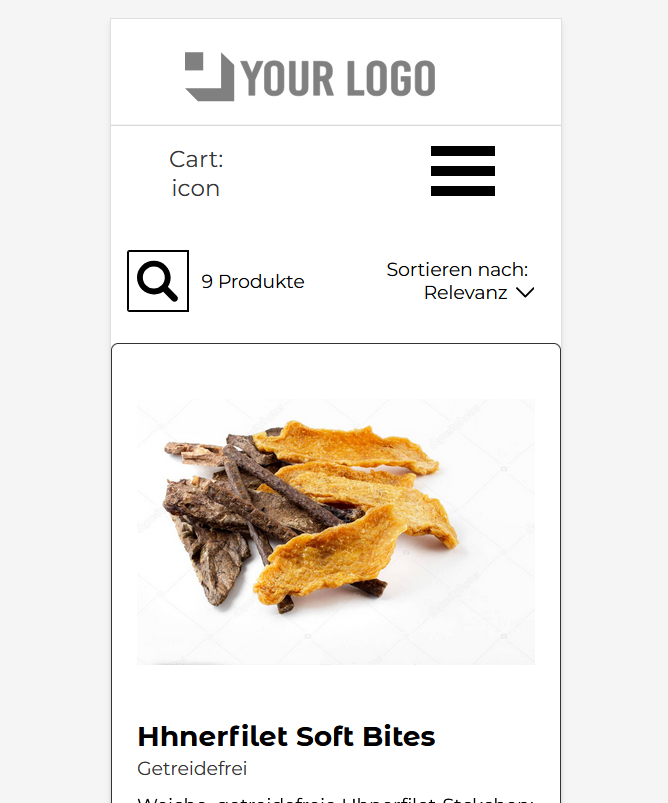This screenshot has width=668, height=803.
Task: Open the Hhnerfilet Soft Bites product title
Action: coord(286,736)
